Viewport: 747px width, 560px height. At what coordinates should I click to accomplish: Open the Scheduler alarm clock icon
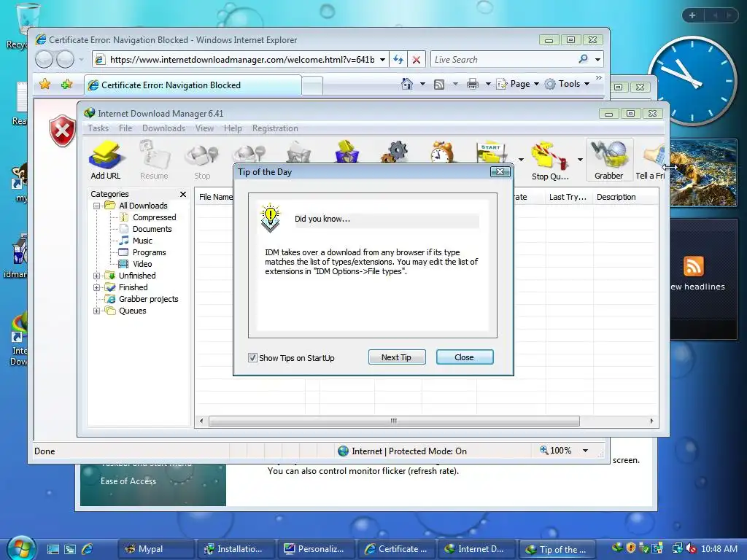coord(443,152)
